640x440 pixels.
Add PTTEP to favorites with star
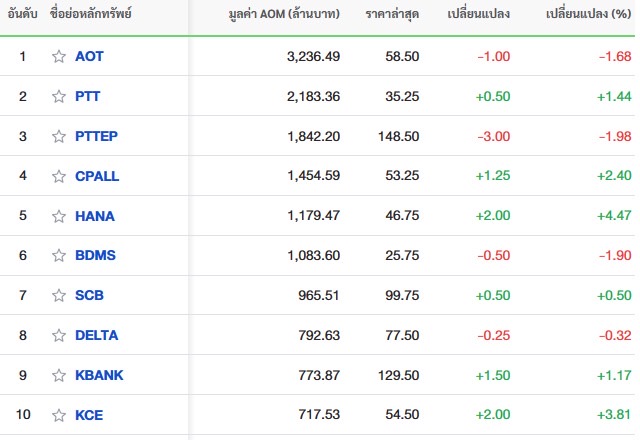coord(59,136)
